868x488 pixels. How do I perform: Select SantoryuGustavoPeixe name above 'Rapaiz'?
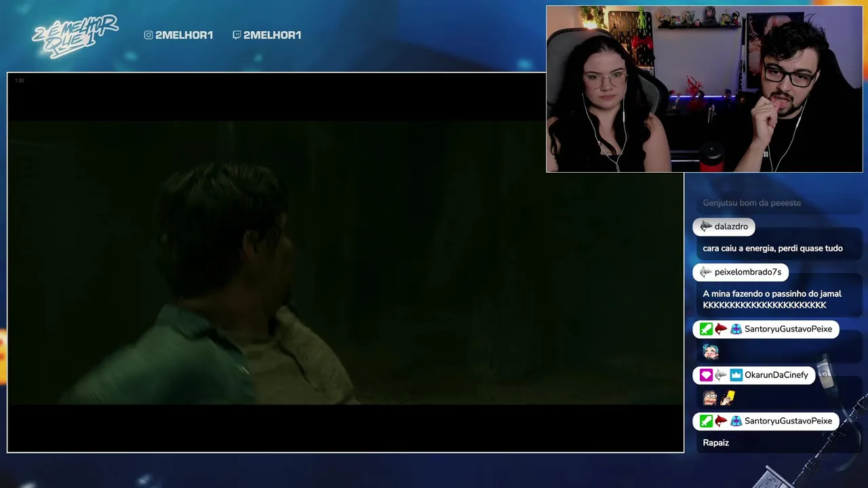pos(788,421)
